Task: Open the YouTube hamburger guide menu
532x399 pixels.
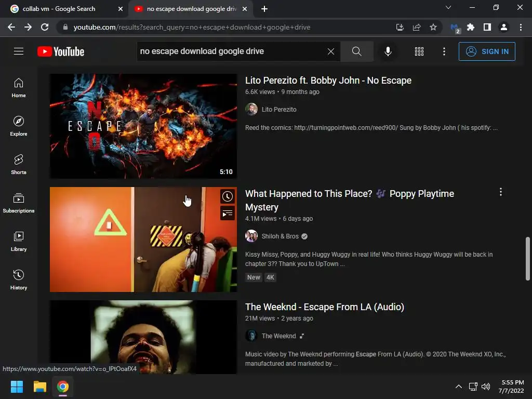Action: [x=19, y=51]
